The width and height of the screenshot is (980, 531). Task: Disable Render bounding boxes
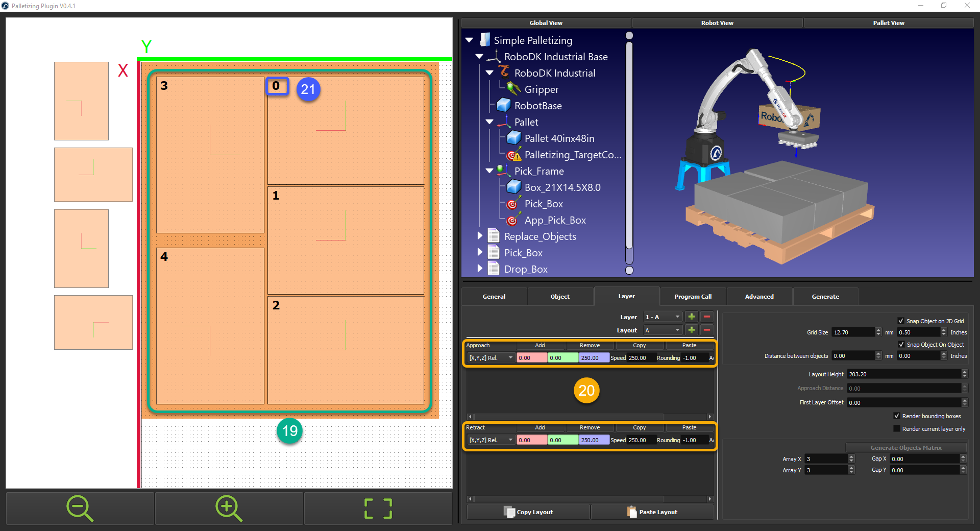[x=897, y=416]
